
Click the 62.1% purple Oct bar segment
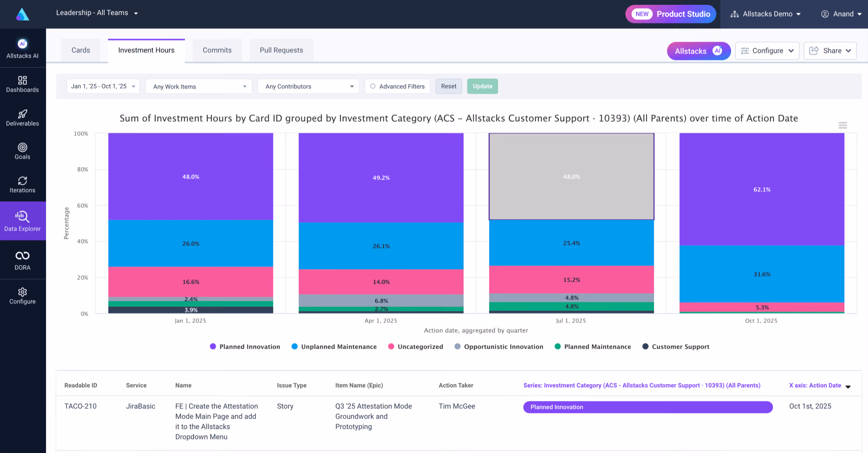762,189
